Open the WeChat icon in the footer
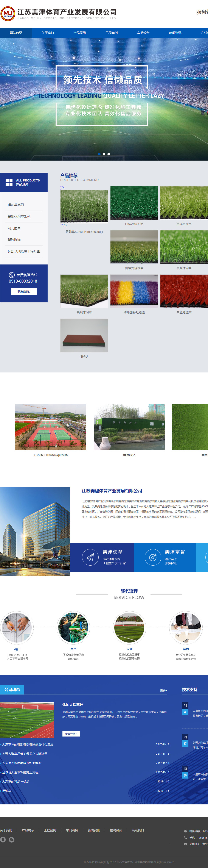Viewport: 208px width, 868px height. click(x=11, y=839)
